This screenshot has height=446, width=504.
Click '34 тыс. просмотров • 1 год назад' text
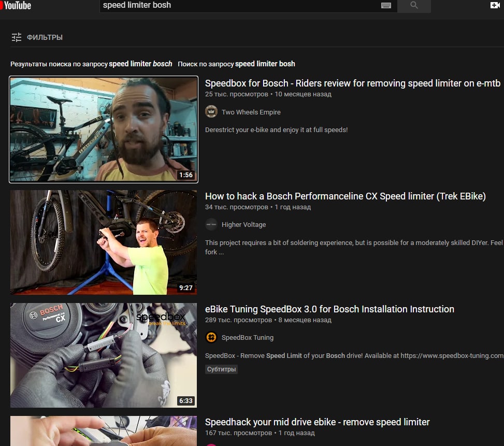258,207
